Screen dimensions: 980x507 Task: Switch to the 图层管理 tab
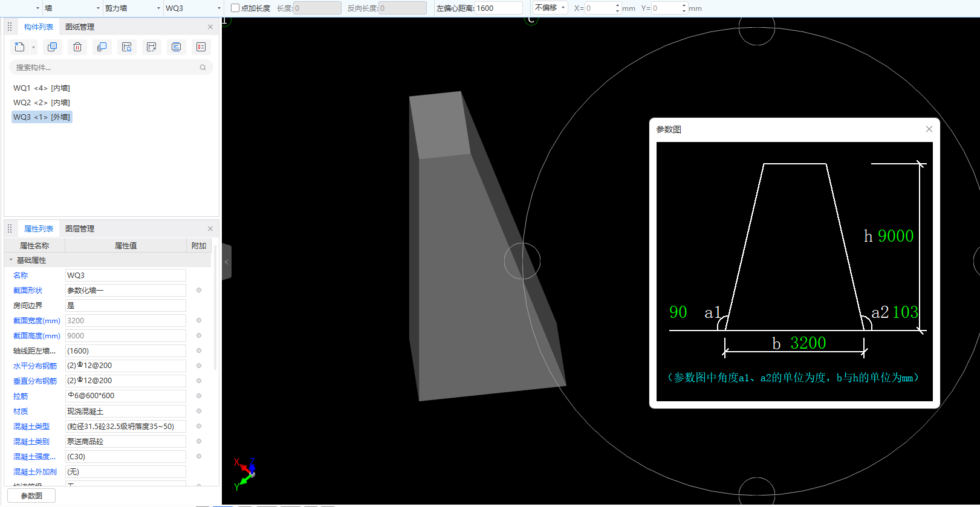tap(80, 228)
